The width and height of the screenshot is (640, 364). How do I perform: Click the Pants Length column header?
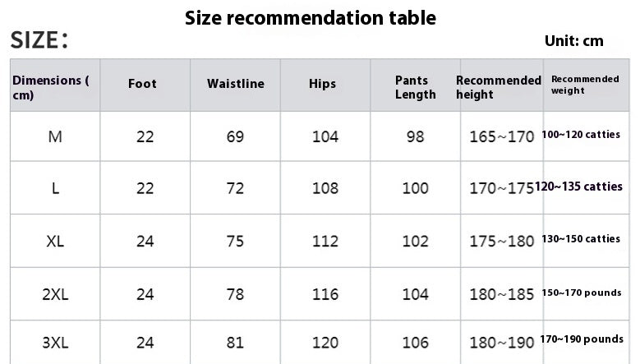[x=416, y=87]
